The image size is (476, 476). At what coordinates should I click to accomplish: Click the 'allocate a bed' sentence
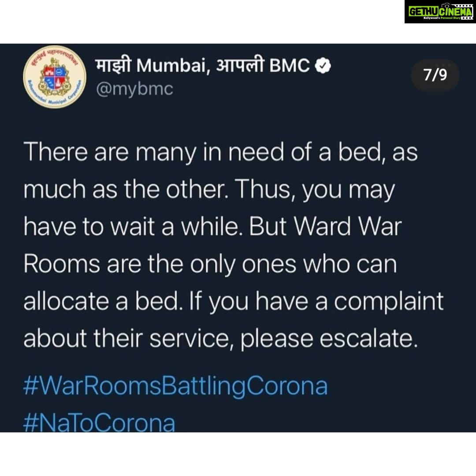click(103, 301)
